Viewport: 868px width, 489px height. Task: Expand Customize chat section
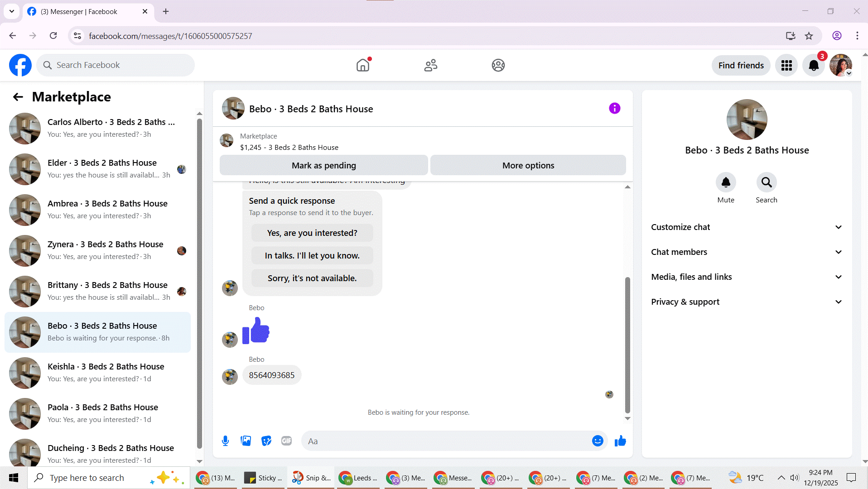click(x=747, y=227)
